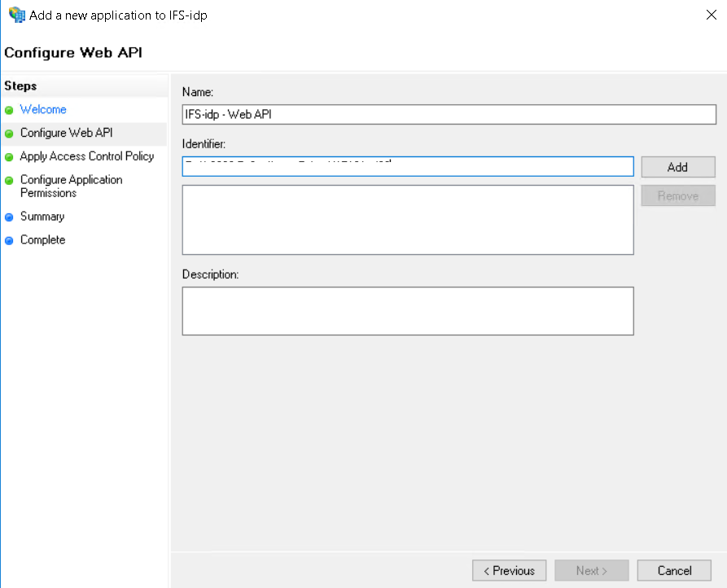
Task: Focus the Identifier input field
Action: point(408,166)
